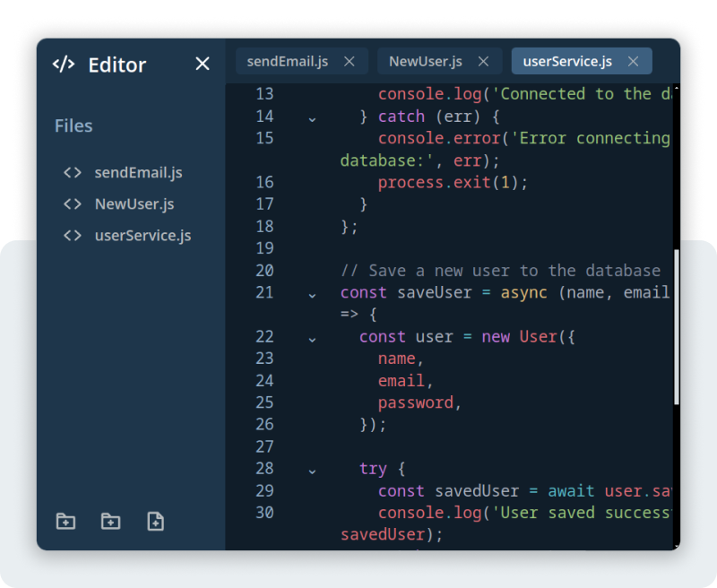Create a new file using the new-file icon

click(x=155, y=520)
